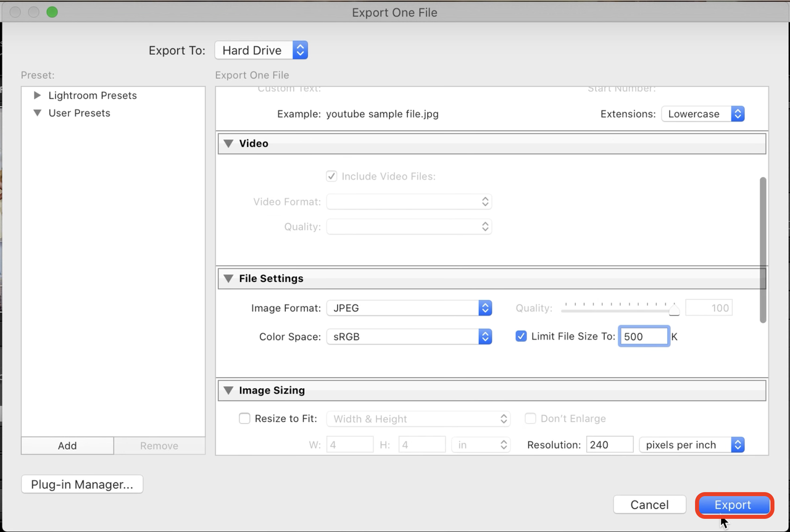Enable the Resize to Fit checkbox
This screenshot has height=532, width=790.
[244, 418]
